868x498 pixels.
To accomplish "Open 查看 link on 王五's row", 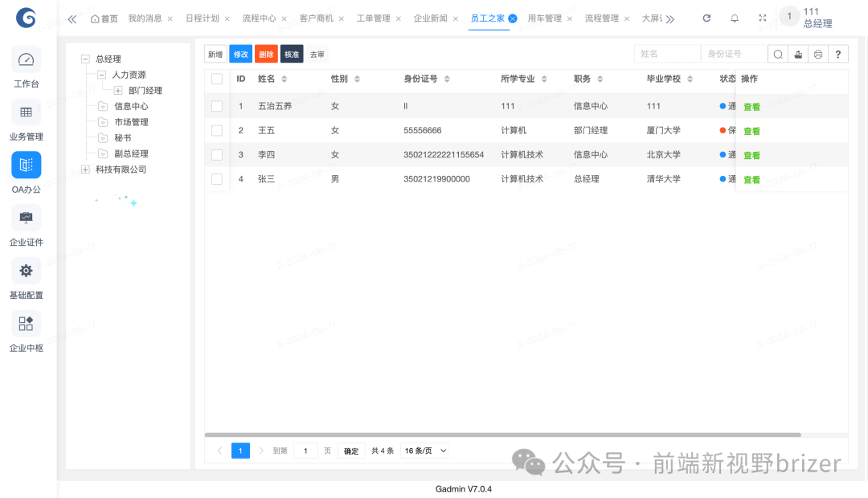I will point(751,130).
